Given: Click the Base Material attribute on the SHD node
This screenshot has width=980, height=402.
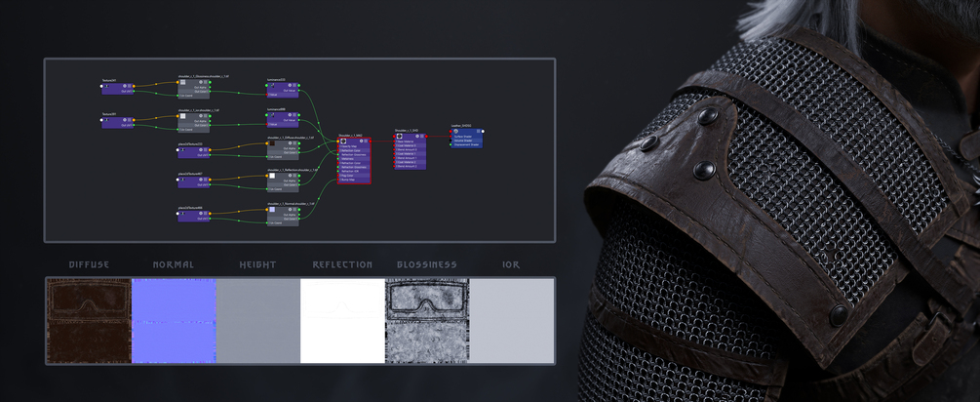Looking at the screenshot, I should point(411,141).
